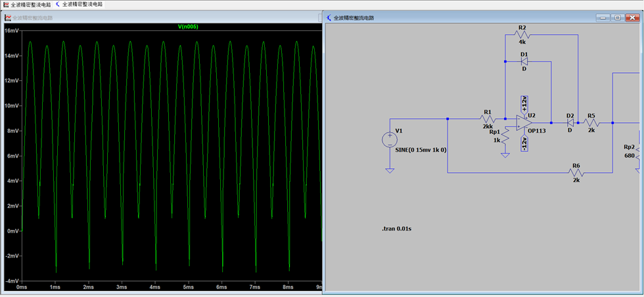The image size is (644, 297).
Task: Select the R2 resistor symbol
Action: coord(522,35)
